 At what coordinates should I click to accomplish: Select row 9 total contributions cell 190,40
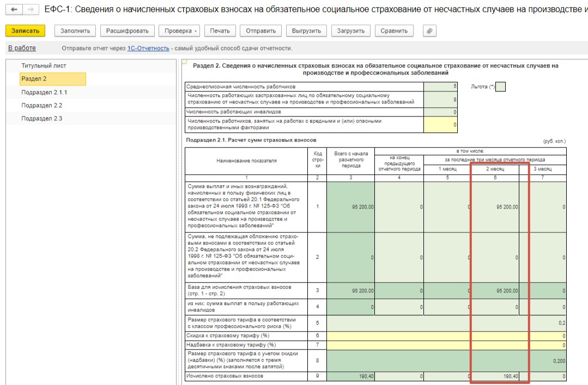(x=350, y=376)
